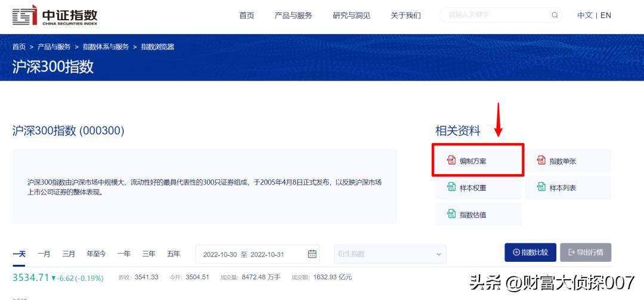Select the 一年 time range tab
The image size is (644, 300).
click(123, 254)
